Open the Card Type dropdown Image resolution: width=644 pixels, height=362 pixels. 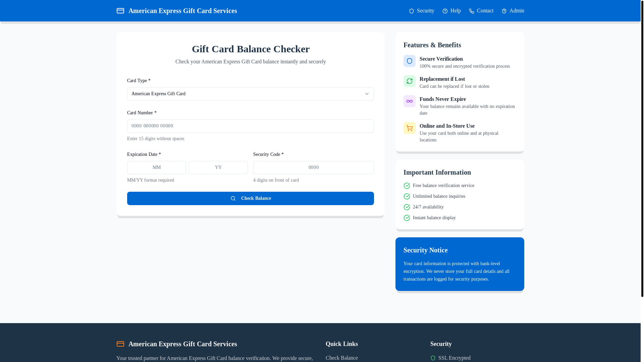(251, 94)
